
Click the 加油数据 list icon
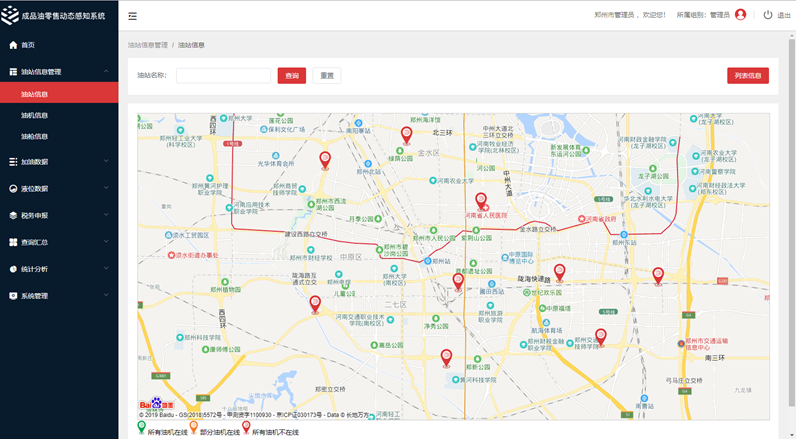13,162
